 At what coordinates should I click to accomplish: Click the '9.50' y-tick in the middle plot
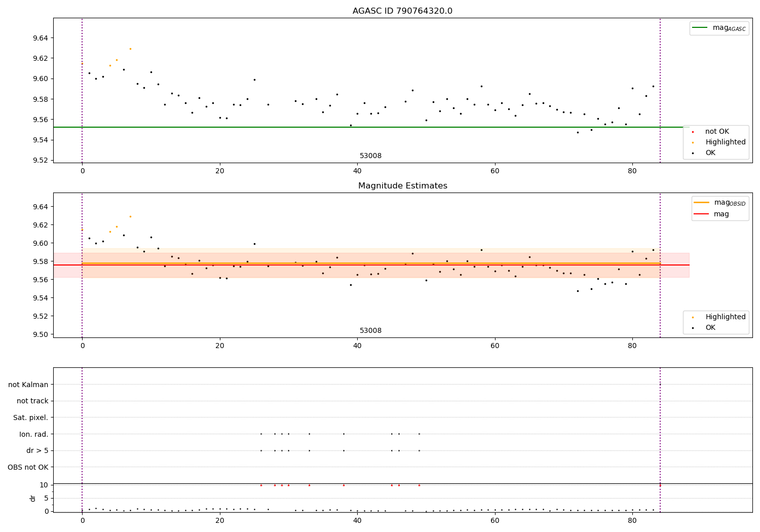click(x=41, y=334)
